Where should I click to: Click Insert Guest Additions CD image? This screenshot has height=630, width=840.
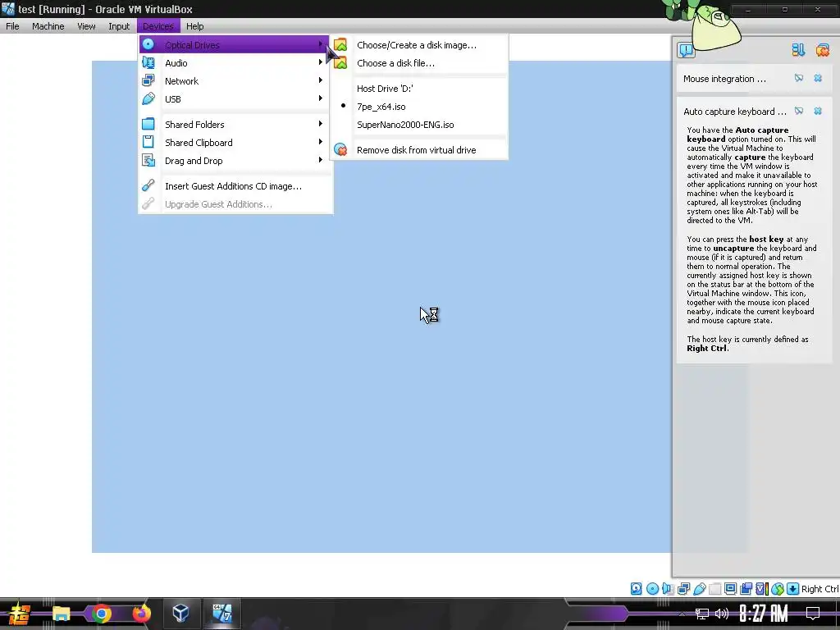point(235,186)
